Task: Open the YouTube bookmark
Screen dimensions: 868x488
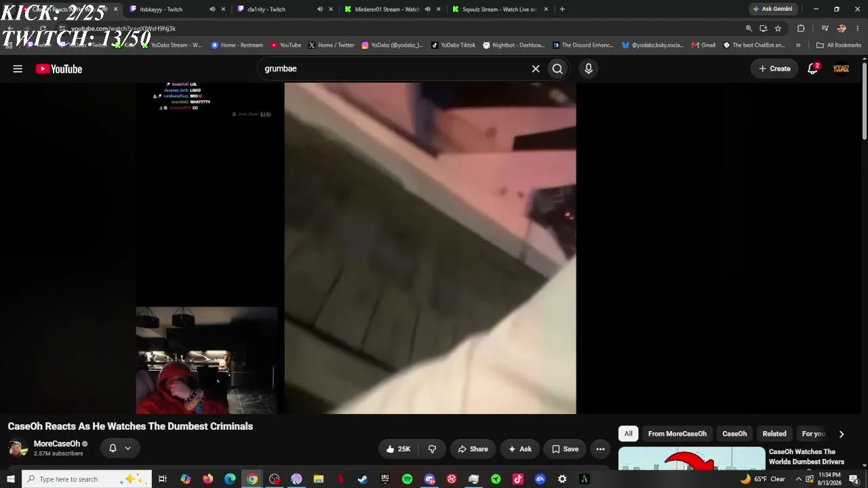Action: tap(285, 45)
